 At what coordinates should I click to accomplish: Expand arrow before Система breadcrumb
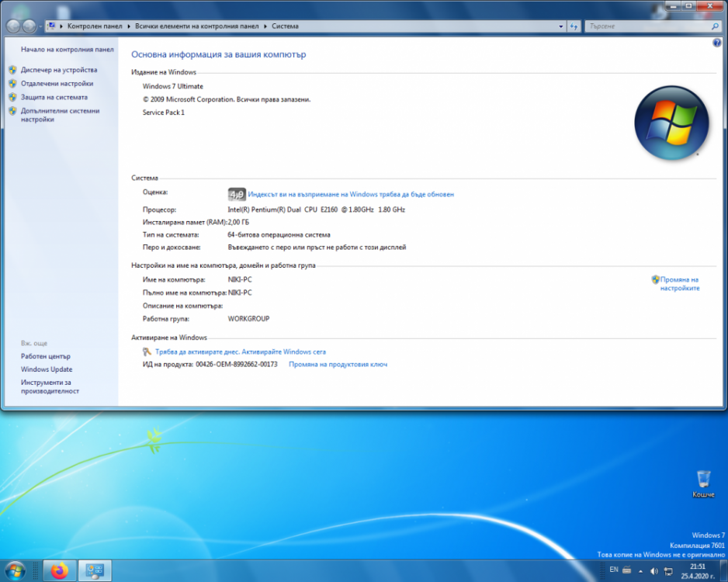pos(265,26)
